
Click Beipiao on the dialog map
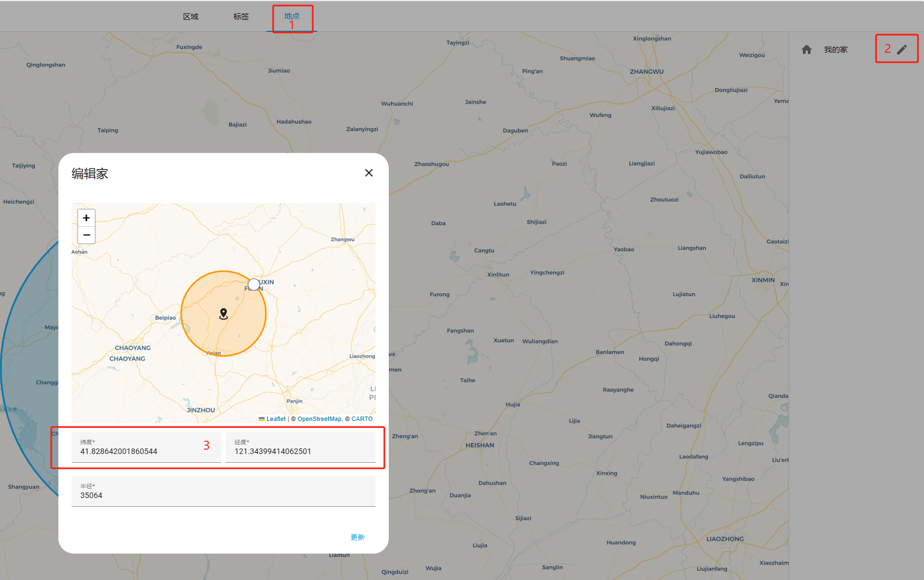[x=165, y=318]
